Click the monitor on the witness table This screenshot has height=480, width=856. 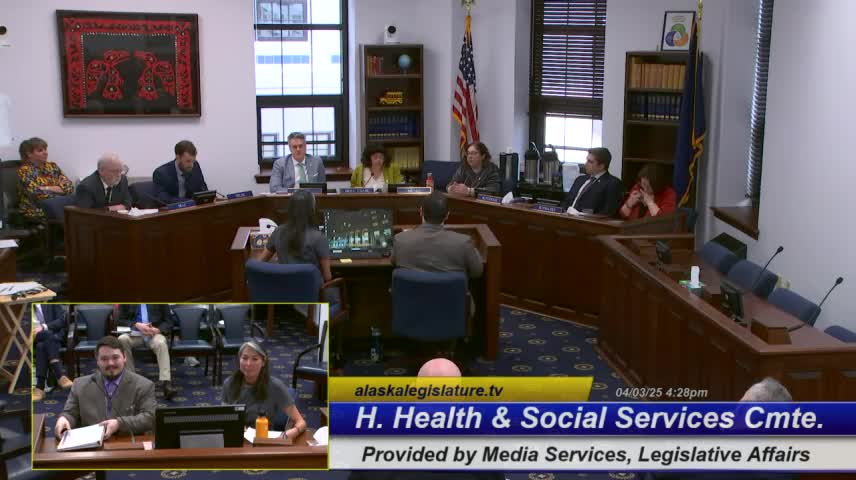358,232
